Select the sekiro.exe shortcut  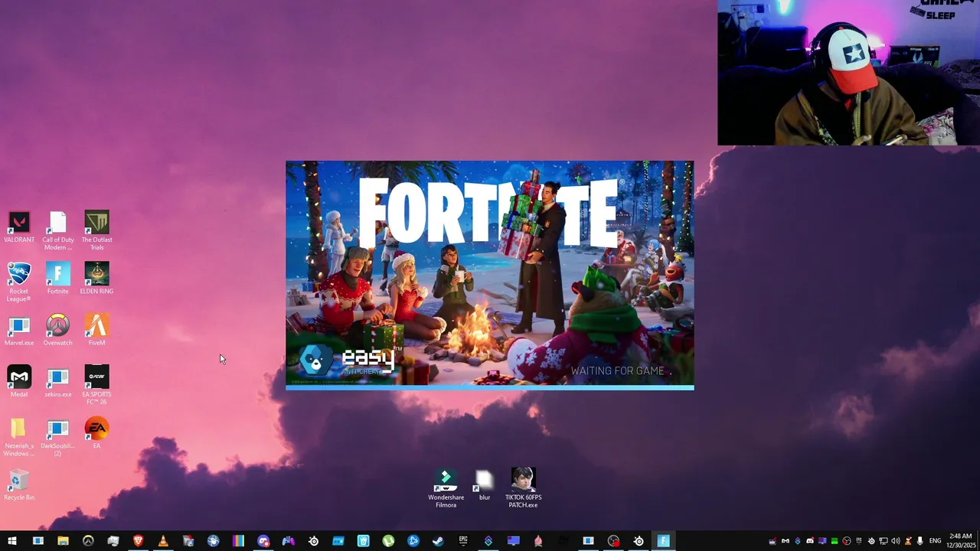[57, 381]
